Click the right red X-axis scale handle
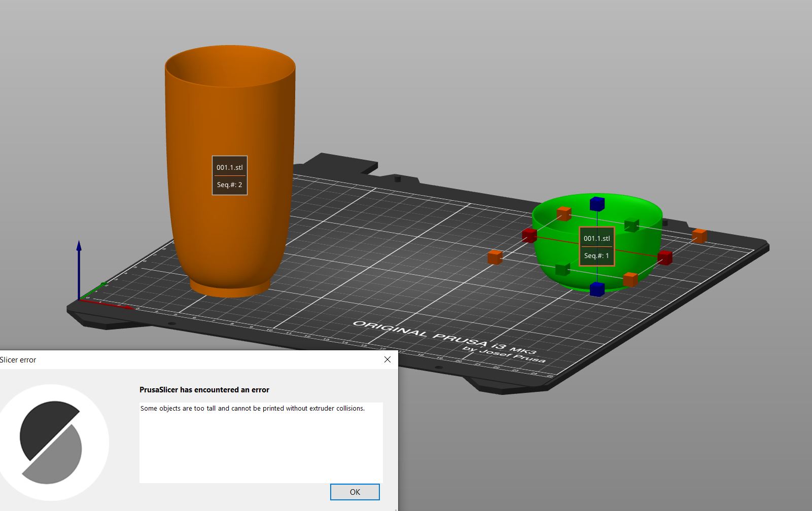This screenshot has height=511, width=812. [665, 258]
